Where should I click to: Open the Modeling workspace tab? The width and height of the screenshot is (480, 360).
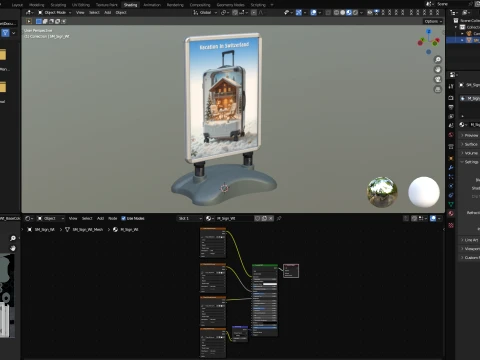(36, 5)
